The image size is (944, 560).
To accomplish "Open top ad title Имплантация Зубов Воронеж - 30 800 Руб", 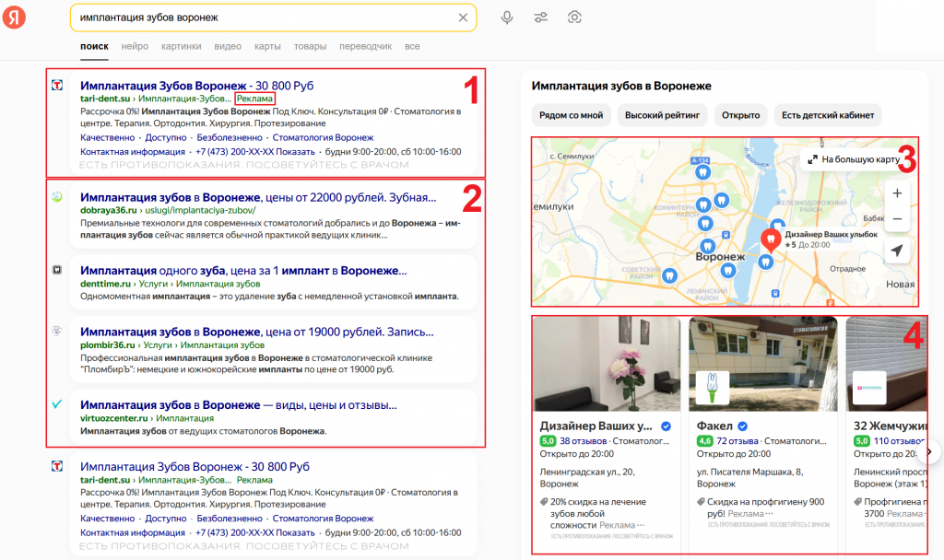I will pos(197,86).
